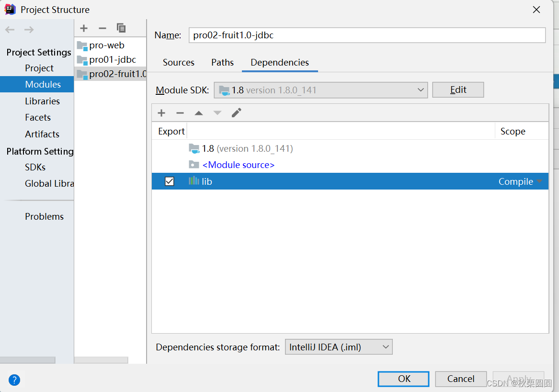Click the remove module minus icon
Screen dimensions: 559x392
coord(102,28)
